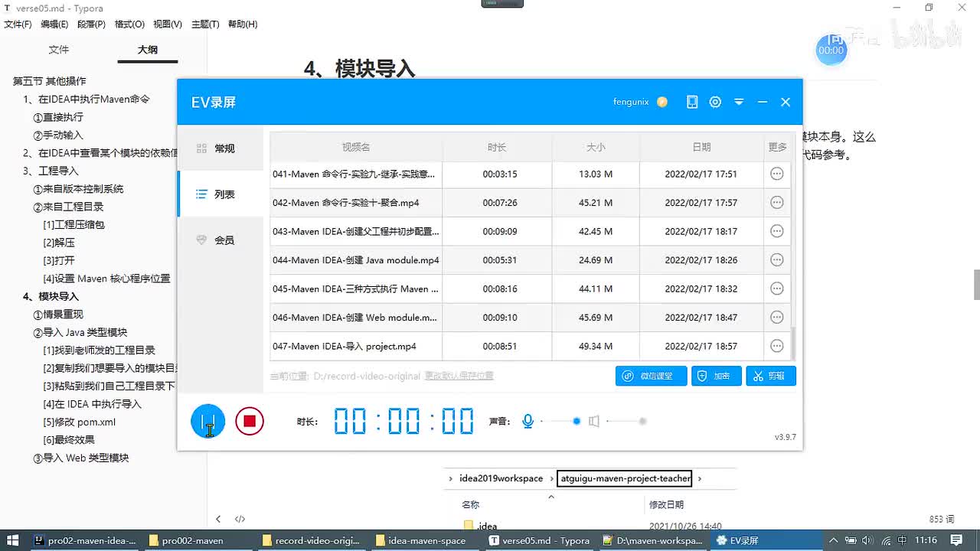Click the coin icon next to fengunix
The width and height of the screenshot is (980, 551).
[662, 102]
